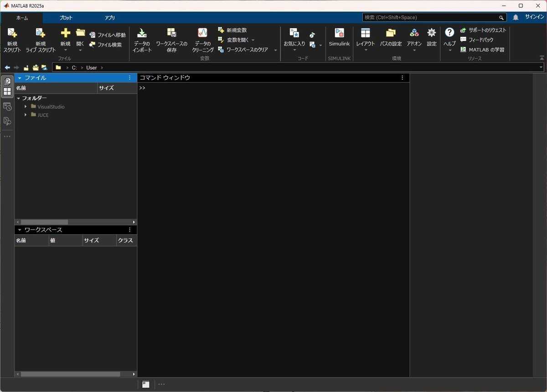The image size is (547, 392).
Task: Collapse the toolstrip with the corner arrow
Action: click(x=542, y=58)
